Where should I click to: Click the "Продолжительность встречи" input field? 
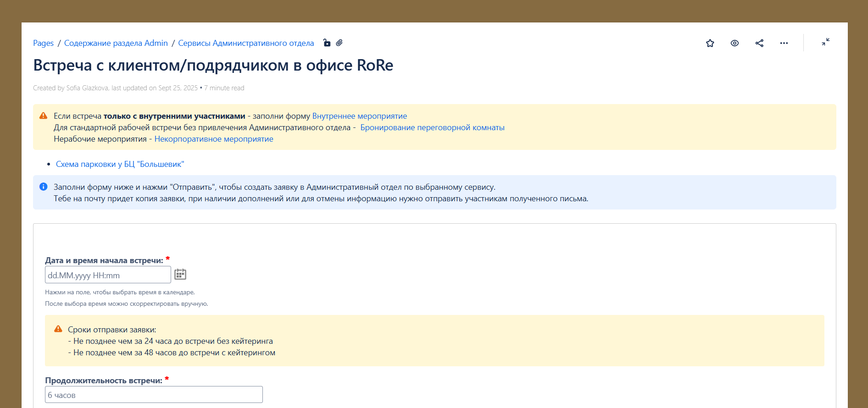point(154,395)
